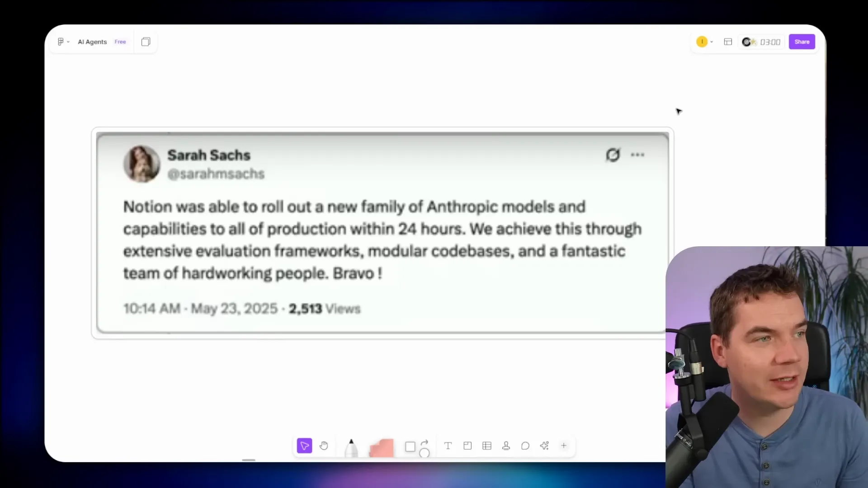Image resolution: width=868 pixels, height=488 pixels.
Task: Pick the pink sticky note tool
Action: coord(382,448)
